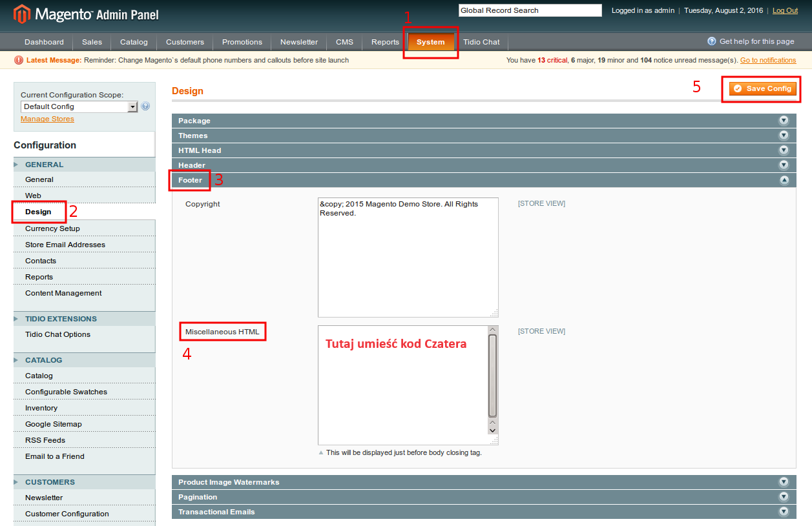This screenshot has height=526, width=812.
Task: Expand the Package section arrow icon
Action: point(784,121)
